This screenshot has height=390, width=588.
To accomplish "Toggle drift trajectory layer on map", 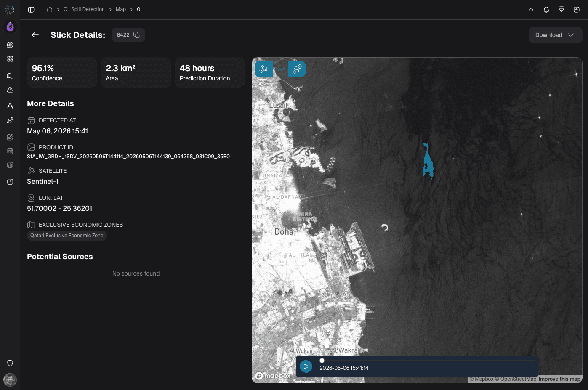I will (297, 69).
